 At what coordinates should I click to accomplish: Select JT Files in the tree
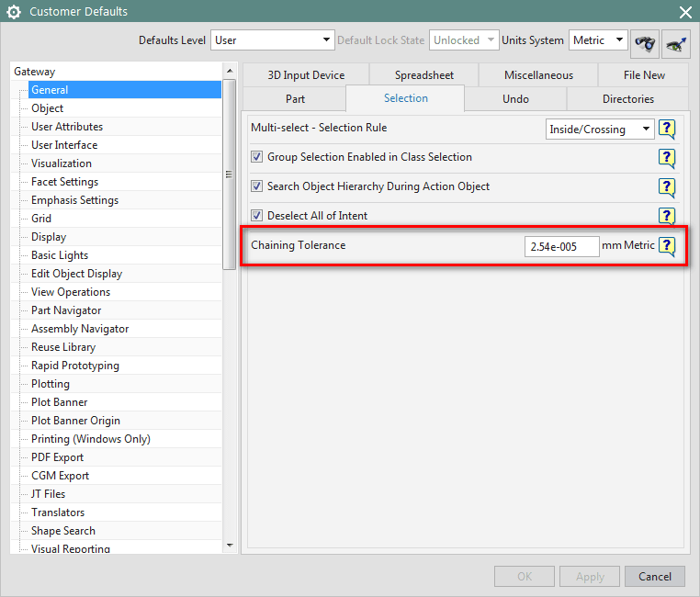pyautogui.click(x=48, y=494)
